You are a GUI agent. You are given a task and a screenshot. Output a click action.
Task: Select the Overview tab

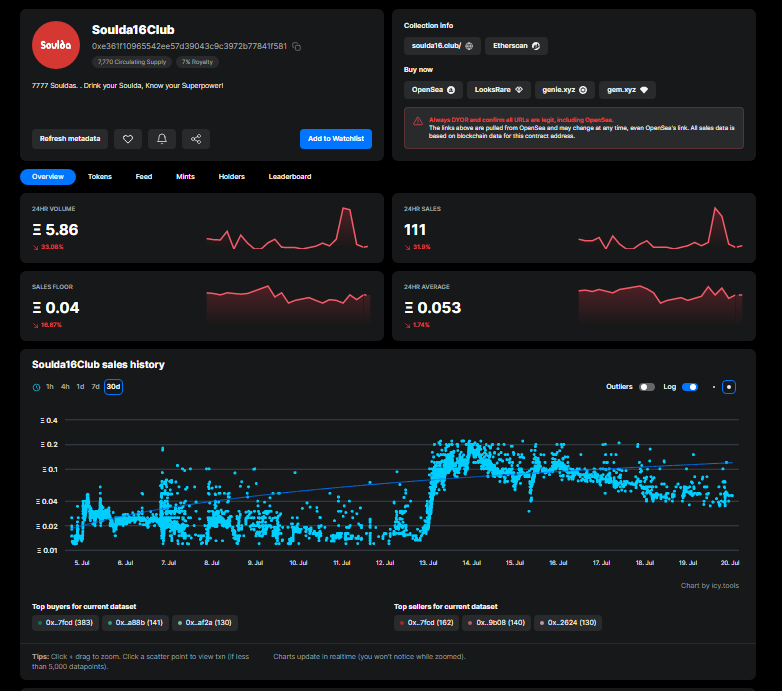(x=48, y=176)
